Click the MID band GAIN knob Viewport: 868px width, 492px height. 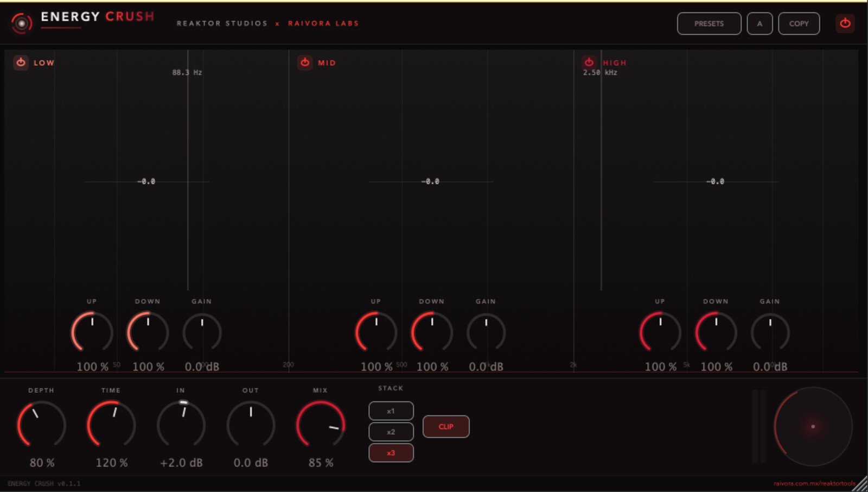click(x=486, y=332)
